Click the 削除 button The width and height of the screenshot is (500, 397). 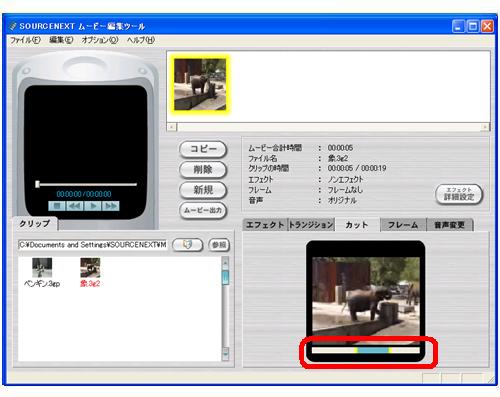(x=203, y=170)
